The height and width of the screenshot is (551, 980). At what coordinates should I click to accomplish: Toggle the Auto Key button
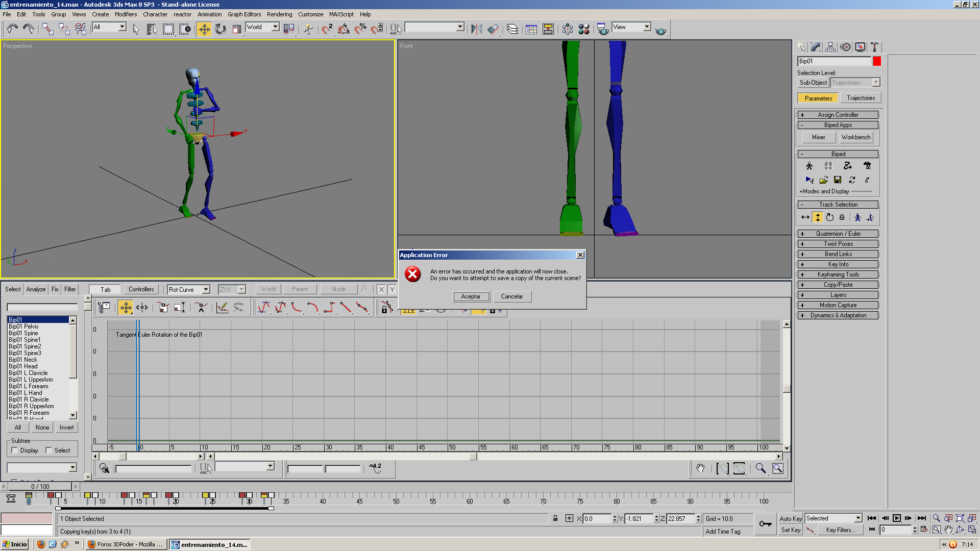tap(791, 518)
